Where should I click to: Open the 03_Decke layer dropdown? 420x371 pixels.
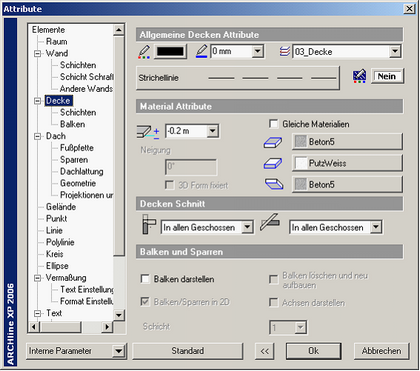click(x=395, y=52)
